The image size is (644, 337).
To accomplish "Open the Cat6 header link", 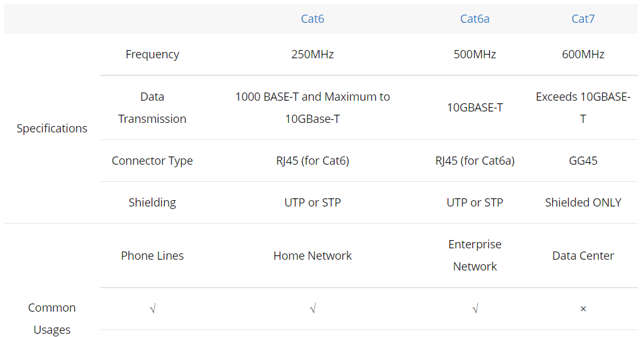I will 312,18.
